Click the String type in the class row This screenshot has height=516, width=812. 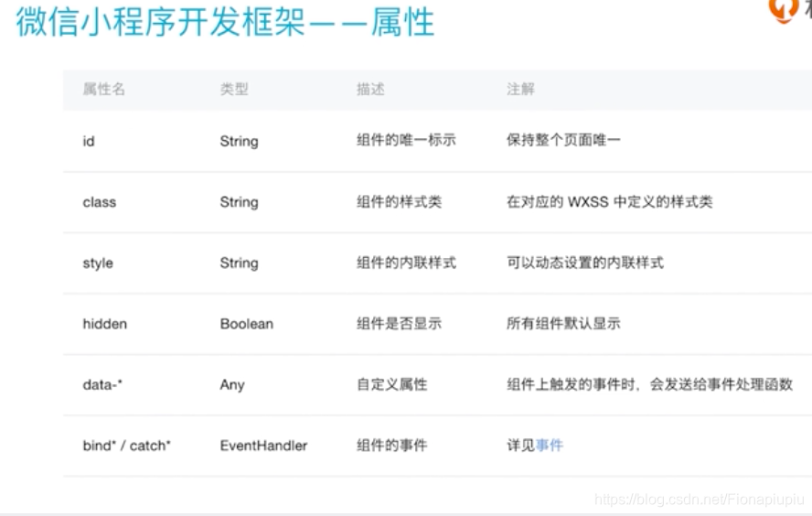[x=239, y=202]
